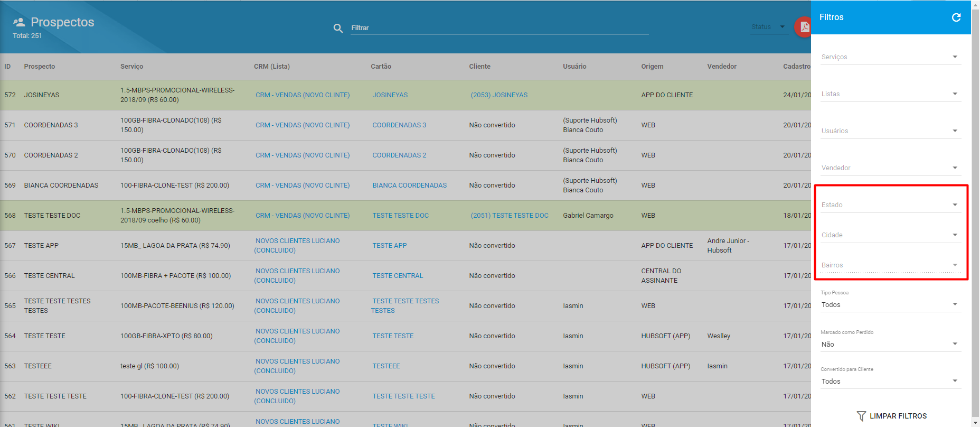
Task: Open BIANCA COORDENADAS cartão link
Action: (x=409, y=185)
